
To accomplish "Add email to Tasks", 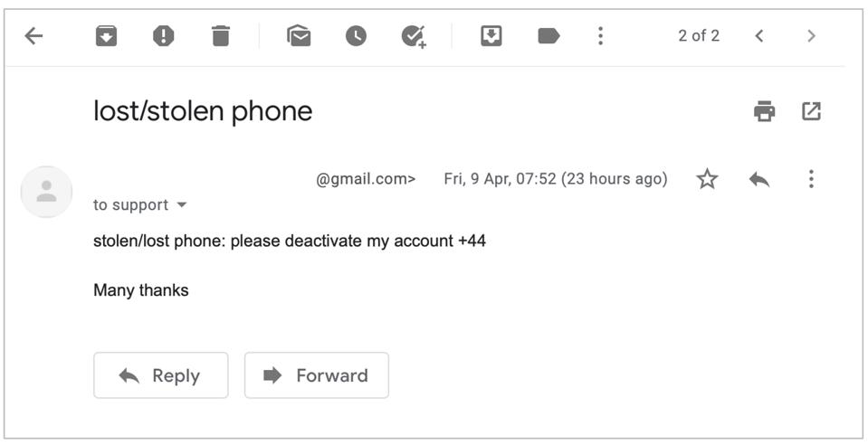I will pyautogui.click(x=414, y=36).
